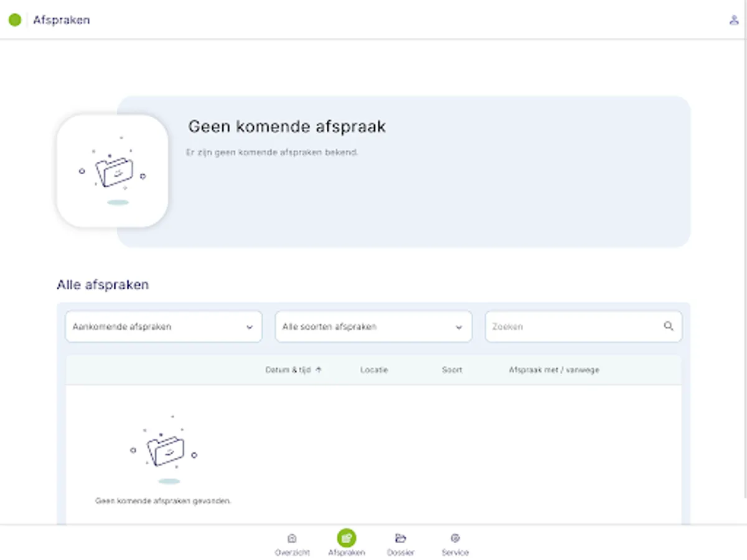Viewport: 747px width, 560px height.
Task: Open the Overzicht tab icon
Action: (293, 538)
